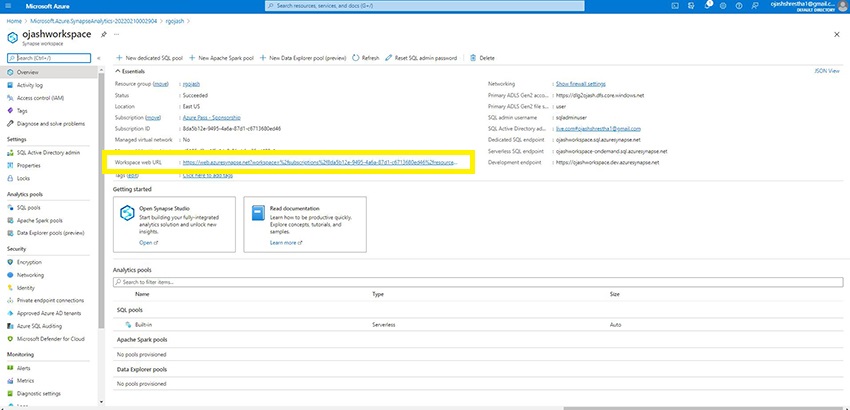This screenshot has width=850, height=410.
Task: Open the notifications bell
Action: click(707, 5)
